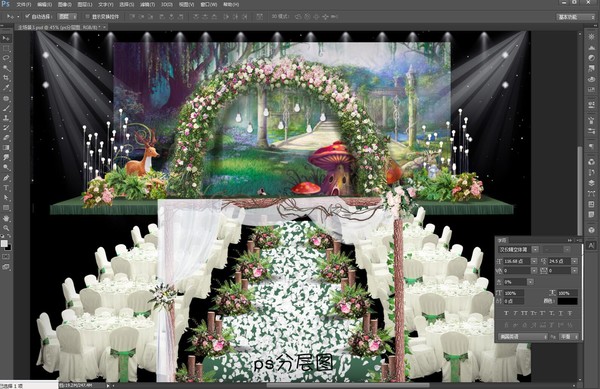Select the Move tool in toolbox

tap(6, 38)
